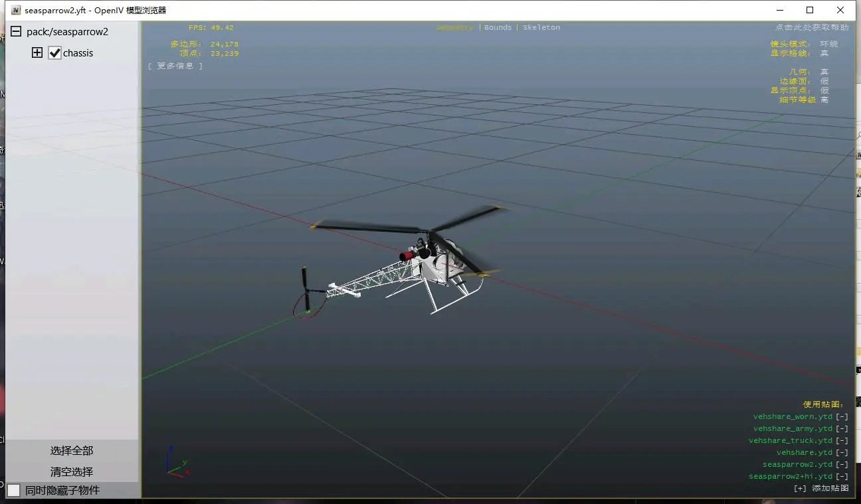Change the 细节等级 detail level value
The height and width of the screenshot is (504, 861).
824,100
